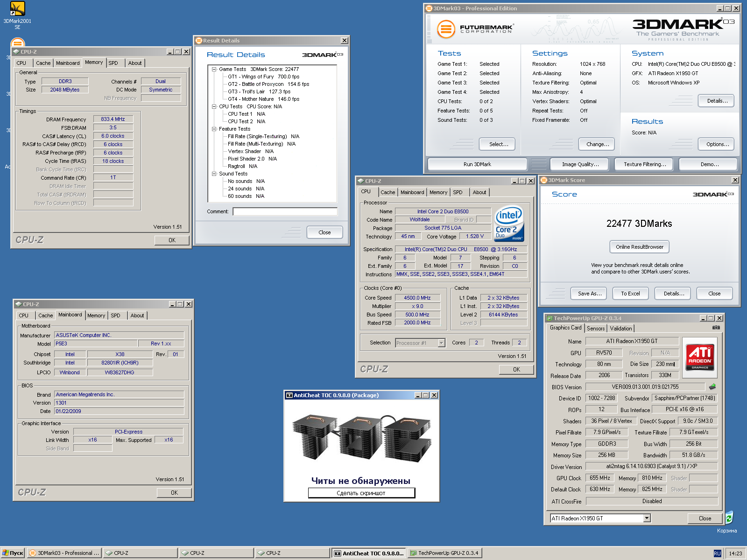747x560 pixels.
Task: Focus the Comment input field
Action: (285, 211)
